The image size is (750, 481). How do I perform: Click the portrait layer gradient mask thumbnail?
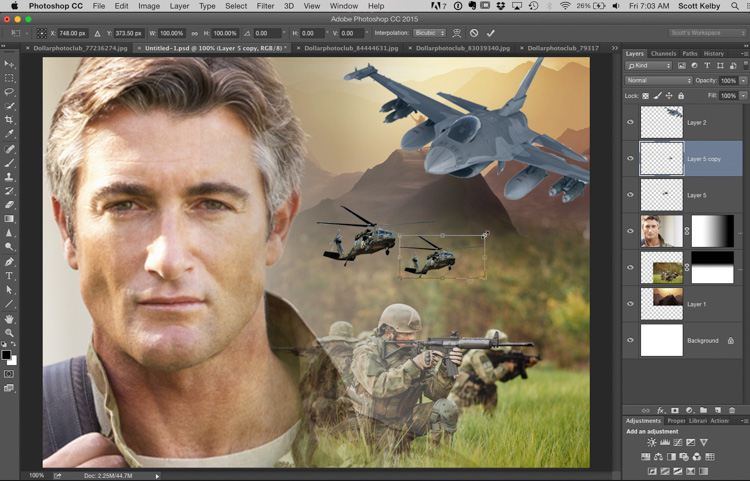[x=713, y=231]
